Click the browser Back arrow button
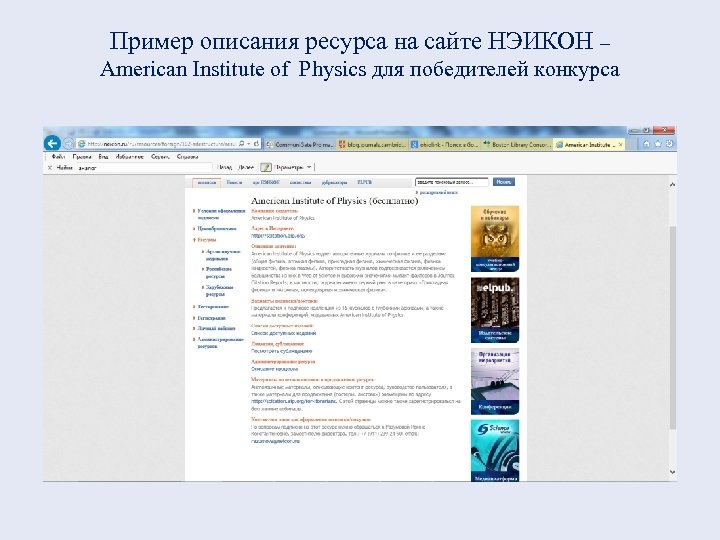 point(52,143)
